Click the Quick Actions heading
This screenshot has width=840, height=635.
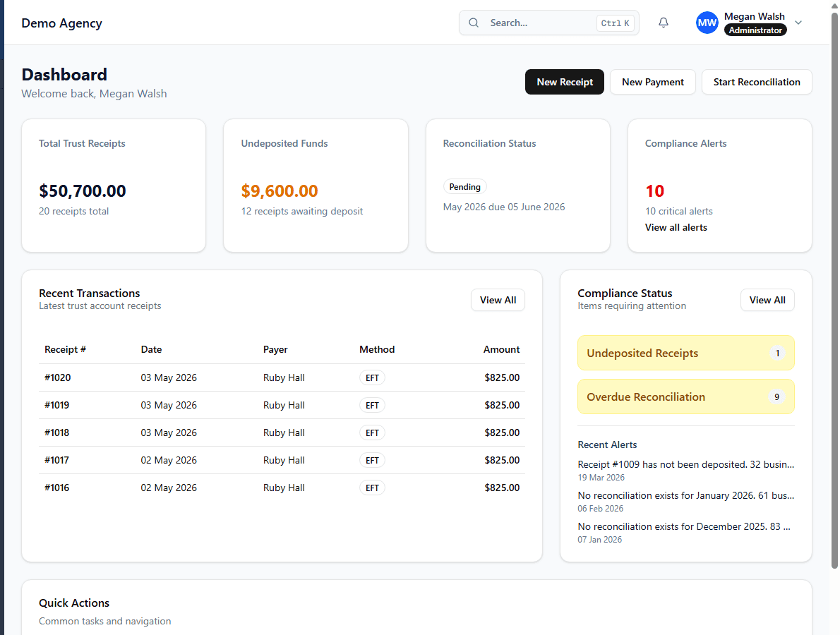74,603
